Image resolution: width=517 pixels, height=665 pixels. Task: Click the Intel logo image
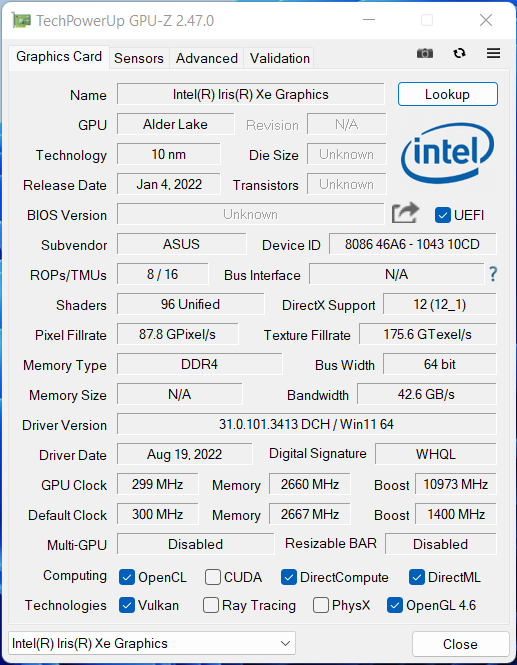448,153
